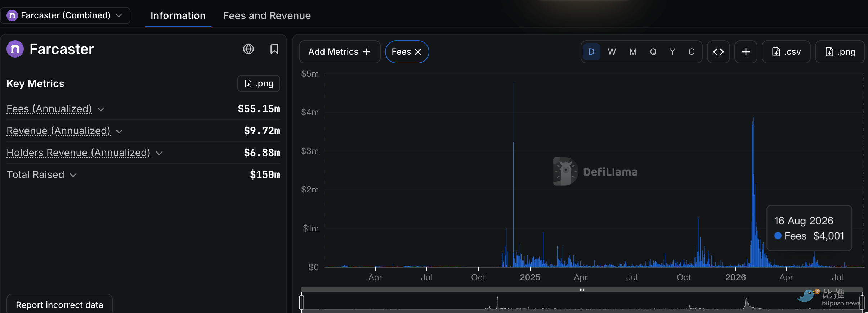Export Key Metrics as .png
Viewport: 868px width, 313px height.
tap(259, 83)
